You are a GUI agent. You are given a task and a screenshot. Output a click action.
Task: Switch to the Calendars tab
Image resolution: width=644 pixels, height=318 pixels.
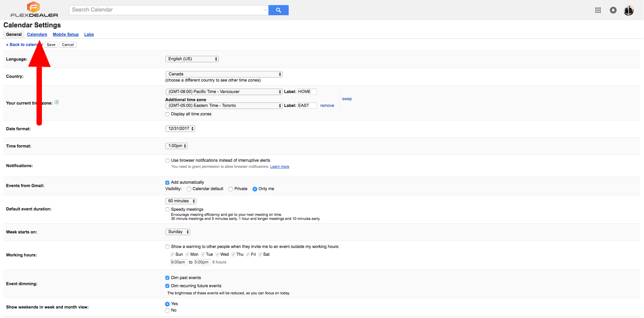(37, 35)
